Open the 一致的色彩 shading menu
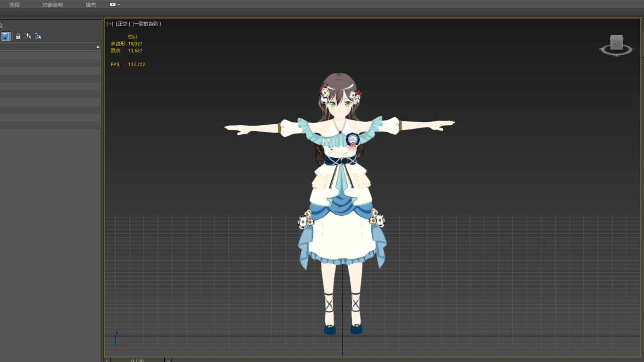This screenshot has width=644, height=362. pos(147,24)
